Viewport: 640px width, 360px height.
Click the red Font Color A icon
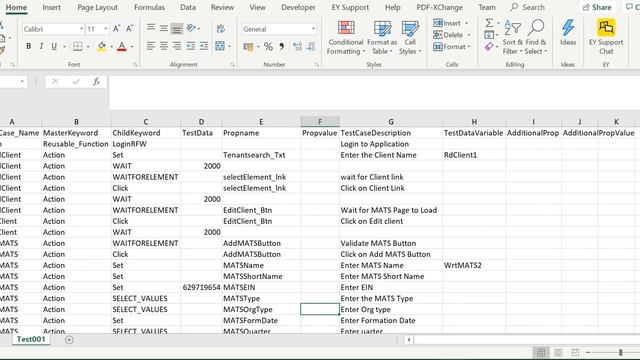click(122, 47)
